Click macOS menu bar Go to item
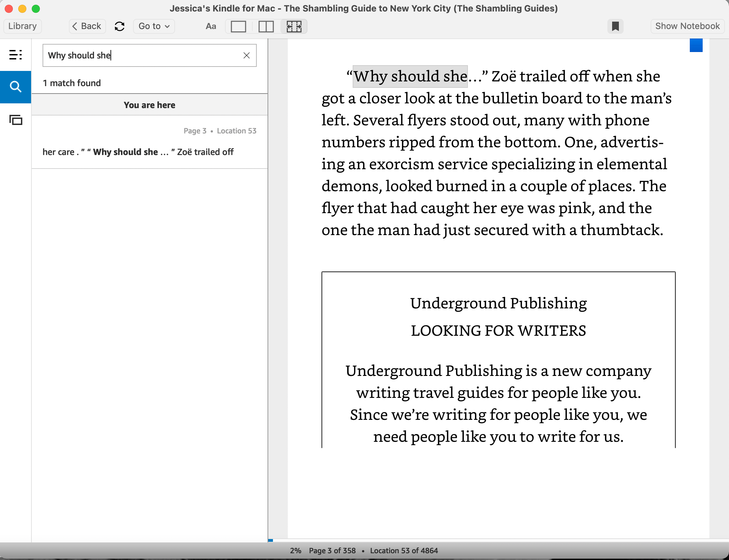This screenshot has height=560, width=729. point(153,25)
